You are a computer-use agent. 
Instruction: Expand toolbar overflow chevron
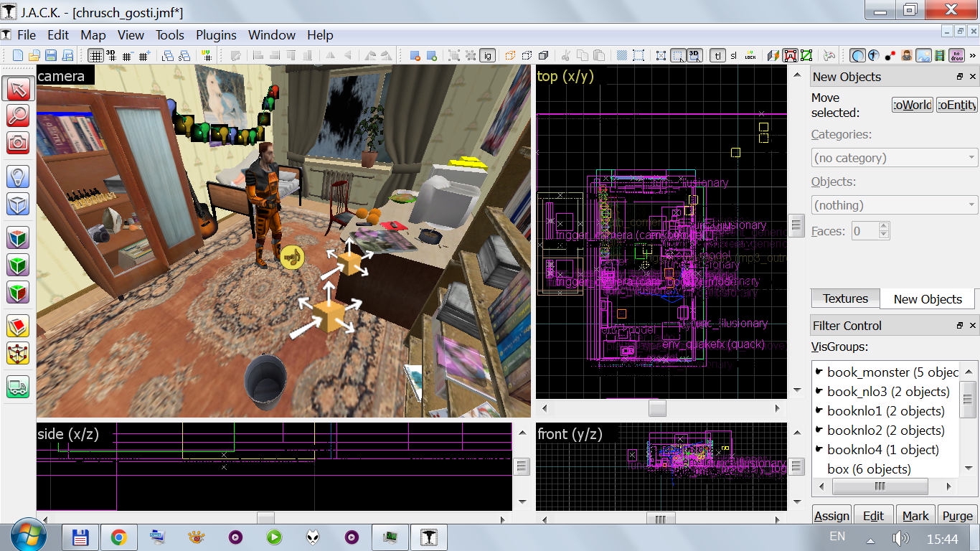pos(973,56)
